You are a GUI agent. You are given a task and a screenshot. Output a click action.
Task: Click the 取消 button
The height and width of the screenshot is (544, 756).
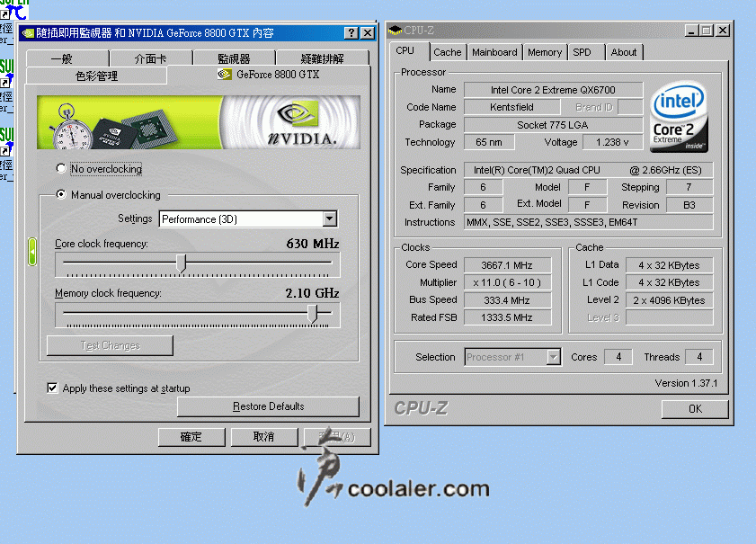tap(264, 437)
